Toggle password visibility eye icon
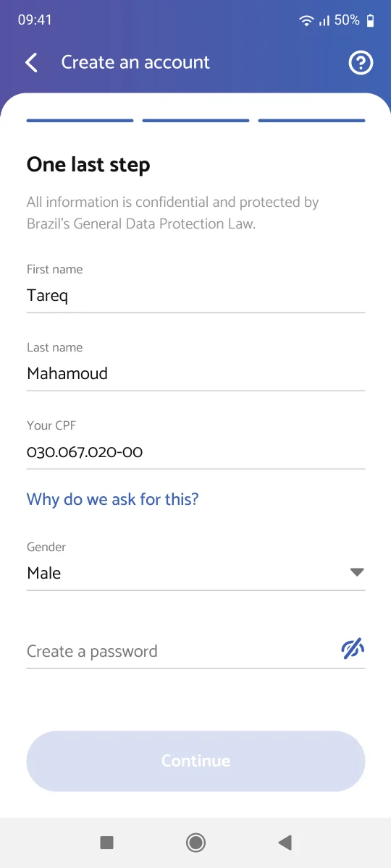This screenshot has height=868, width=391. [x=353, y=650]
